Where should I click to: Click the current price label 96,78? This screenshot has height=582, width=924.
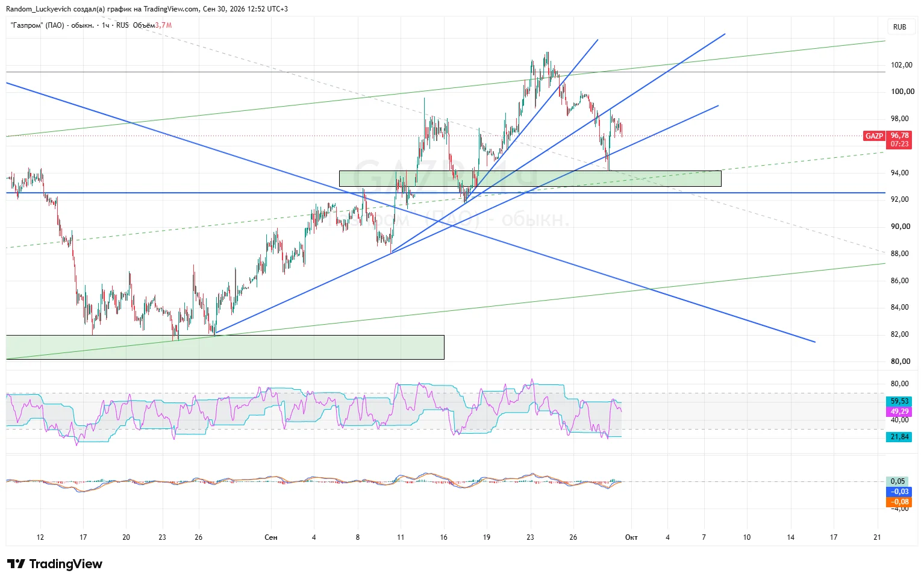click(x=899, y=136)
